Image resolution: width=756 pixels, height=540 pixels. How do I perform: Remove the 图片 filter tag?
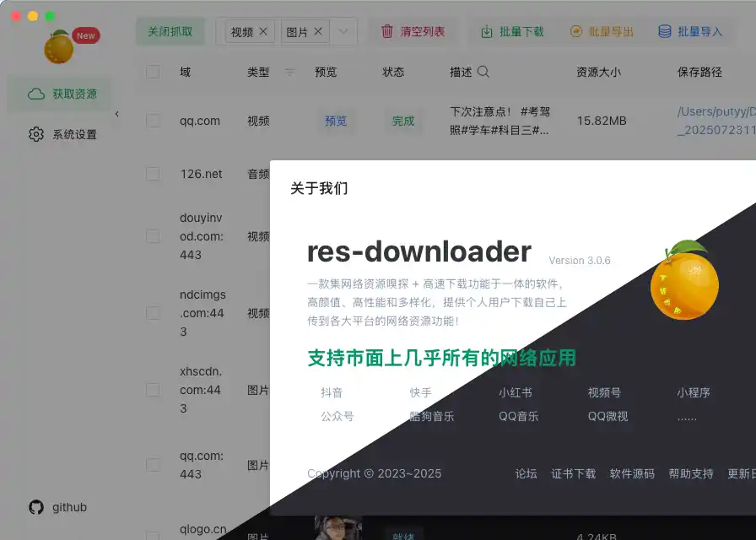point(318,31)
